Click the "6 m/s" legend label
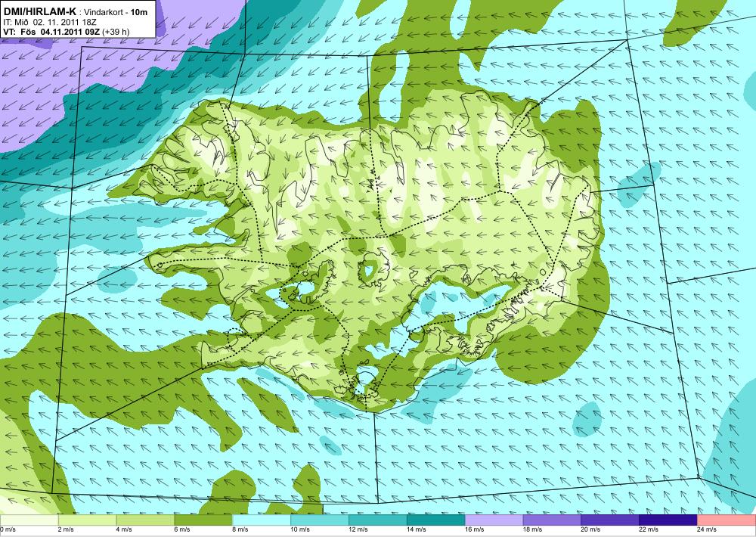The width and height of the screenshot is (756, 537). tap(182, 529)
